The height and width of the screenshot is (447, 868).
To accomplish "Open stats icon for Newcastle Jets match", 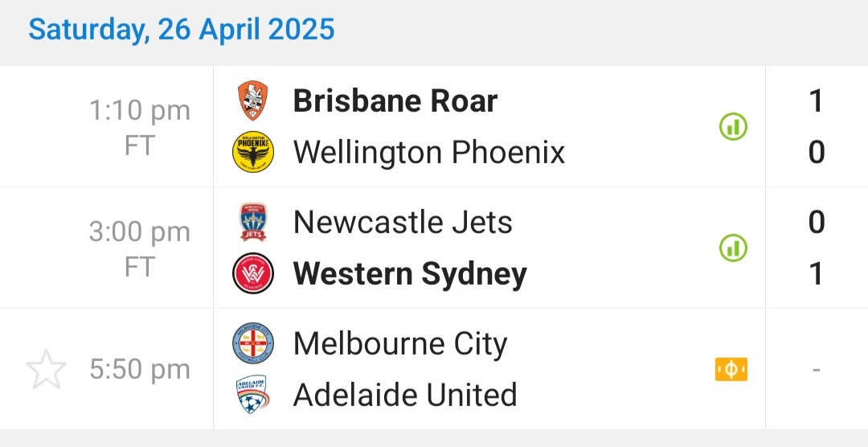I will [732, 248].
